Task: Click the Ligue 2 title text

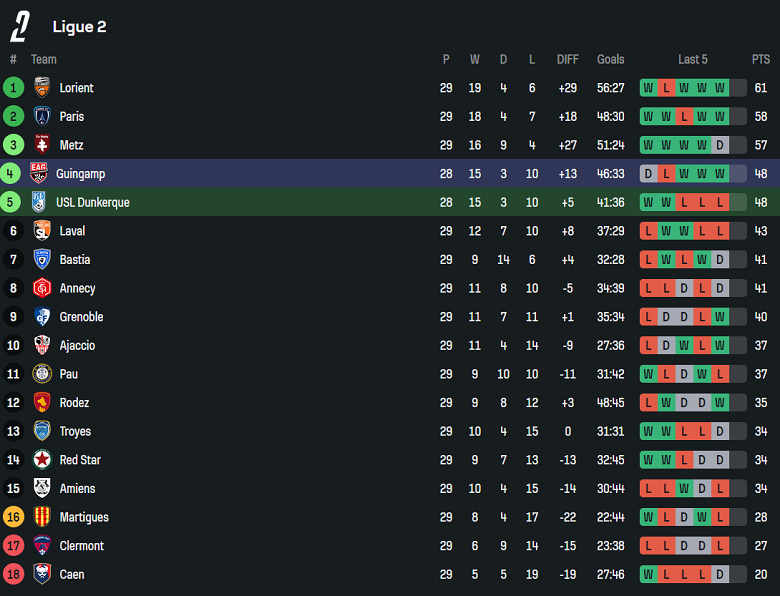Action: (x=79, y=27)
